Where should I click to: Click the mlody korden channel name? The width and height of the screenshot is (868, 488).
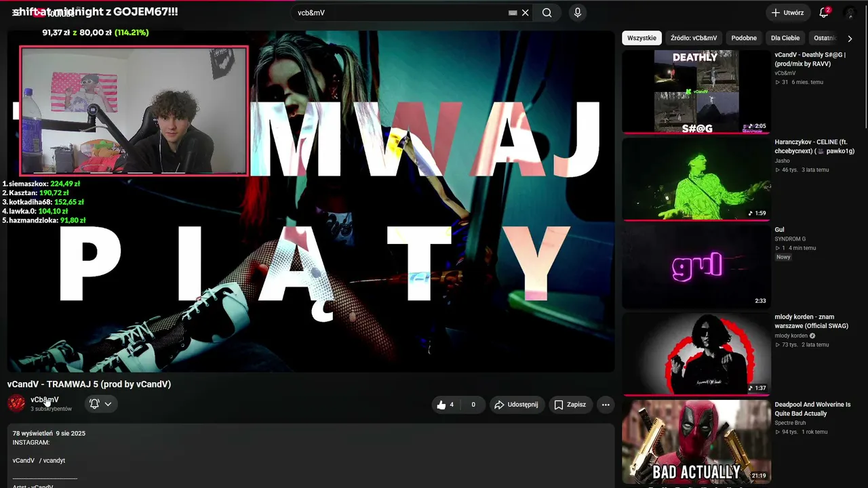coord(791,335)
